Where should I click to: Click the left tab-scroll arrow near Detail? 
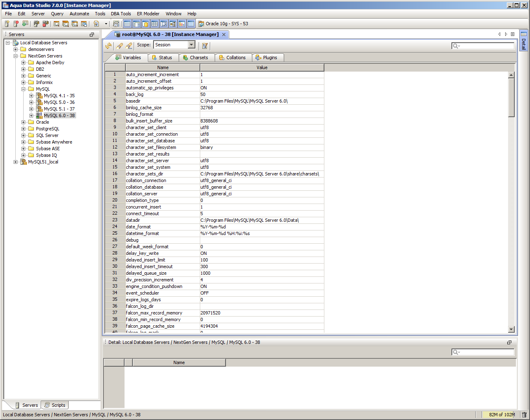click(499, 34)
